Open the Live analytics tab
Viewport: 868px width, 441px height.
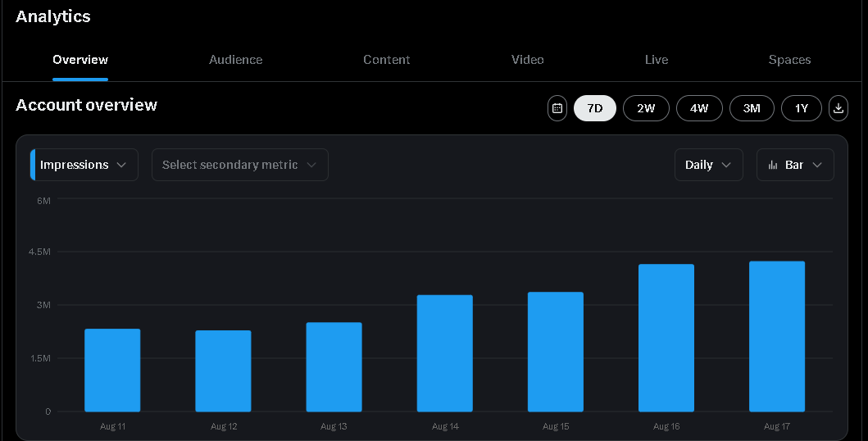pyautogui.click(x=657, y=60)
